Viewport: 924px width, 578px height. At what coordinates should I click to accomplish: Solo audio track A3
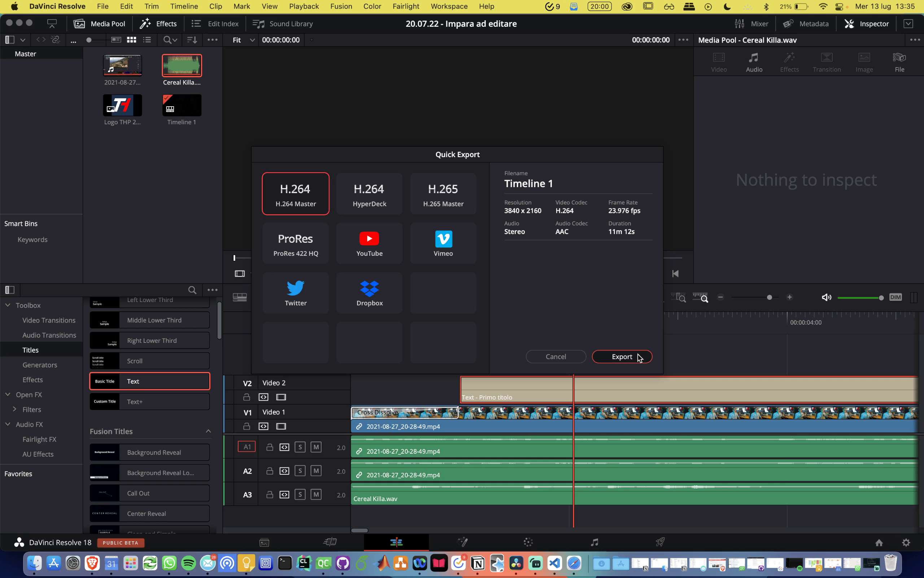pyautogui.click(x=300, y=494)
